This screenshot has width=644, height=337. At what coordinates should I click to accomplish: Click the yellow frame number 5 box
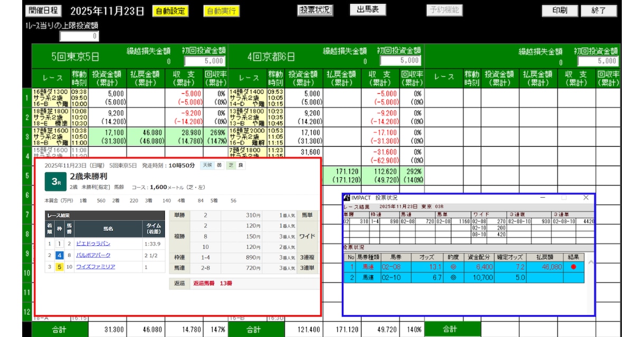(60, 267)
